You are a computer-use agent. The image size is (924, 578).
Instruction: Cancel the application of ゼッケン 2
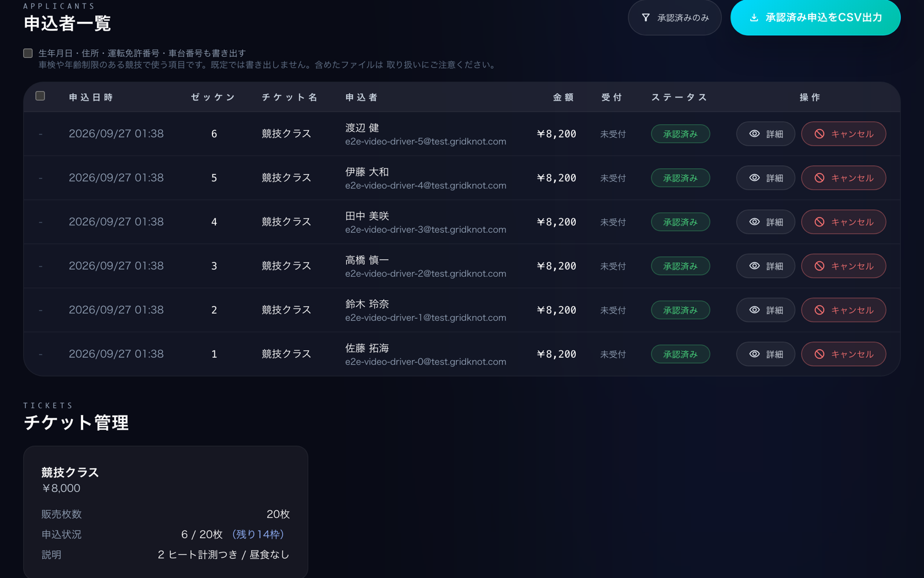844,310
